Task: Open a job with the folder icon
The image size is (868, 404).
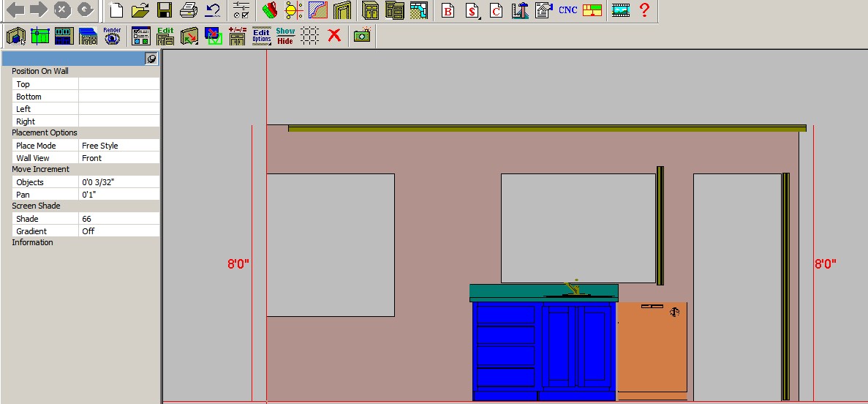Action: 140,10
